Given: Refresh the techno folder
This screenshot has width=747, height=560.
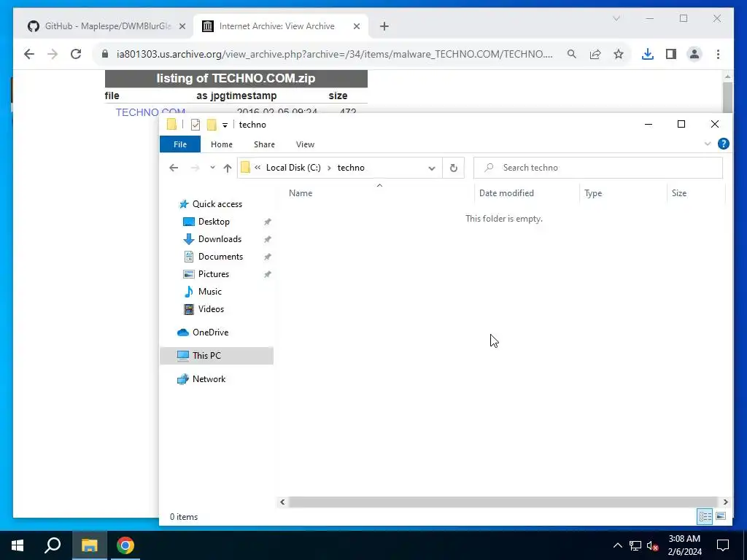Looking at the screenshot, I should point(454,168).
